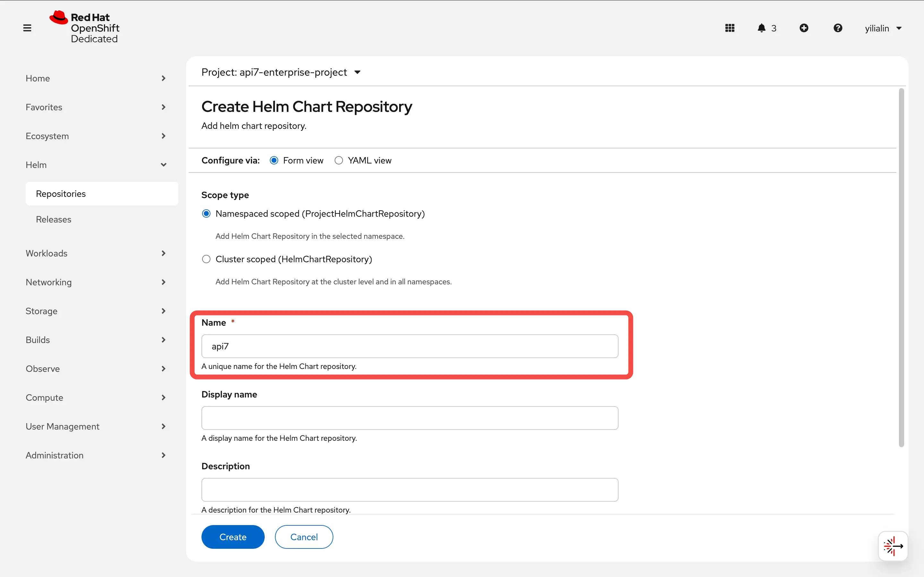Open the notifications bell showing 3 alerts
This screenshot has height=577, width=924.
[x=762, y=28]
